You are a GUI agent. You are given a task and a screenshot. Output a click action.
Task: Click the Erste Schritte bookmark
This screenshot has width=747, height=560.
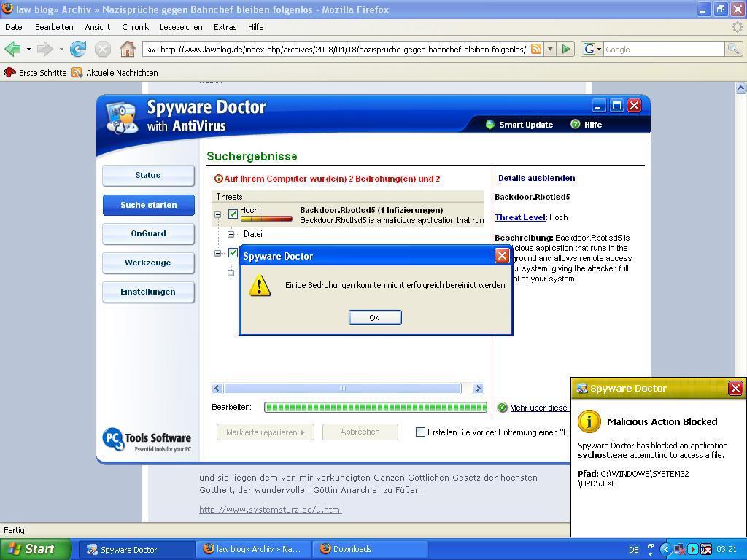(x=36, y=72)
